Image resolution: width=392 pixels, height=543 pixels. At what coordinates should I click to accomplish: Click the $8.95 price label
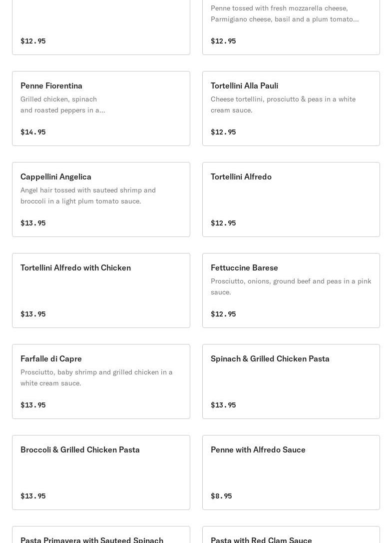point(221,496)
